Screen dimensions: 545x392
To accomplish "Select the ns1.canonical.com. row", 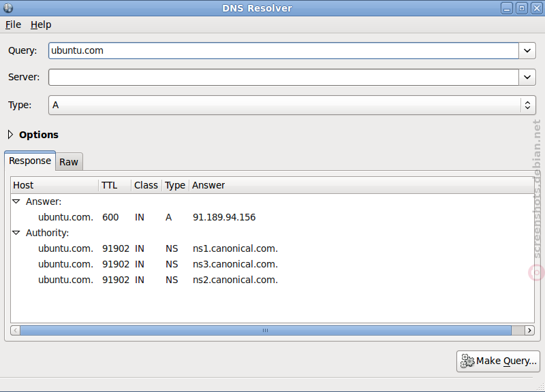I will [272, 248].
